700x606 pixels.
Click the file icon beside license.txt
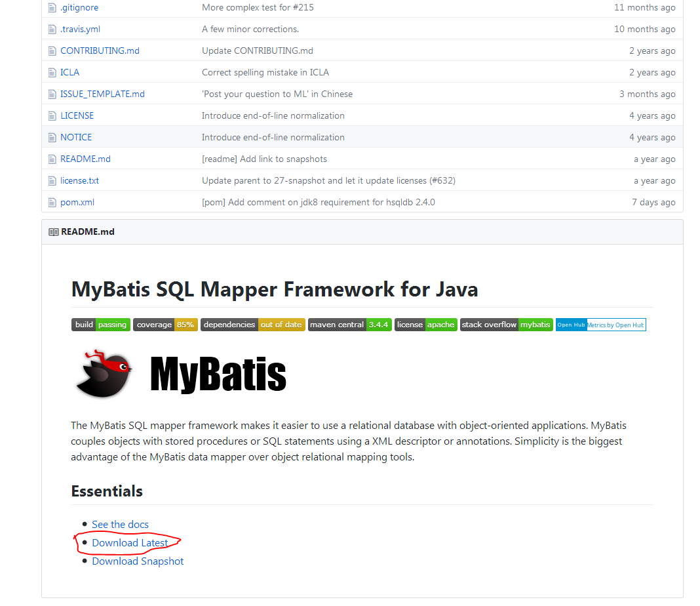(x=52, y=181)
